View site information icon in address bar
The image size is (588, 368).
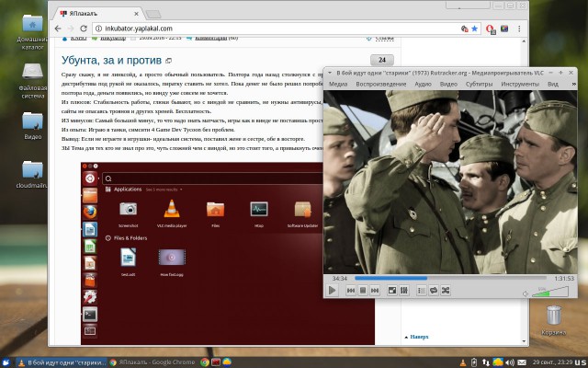tap(98, 29)
